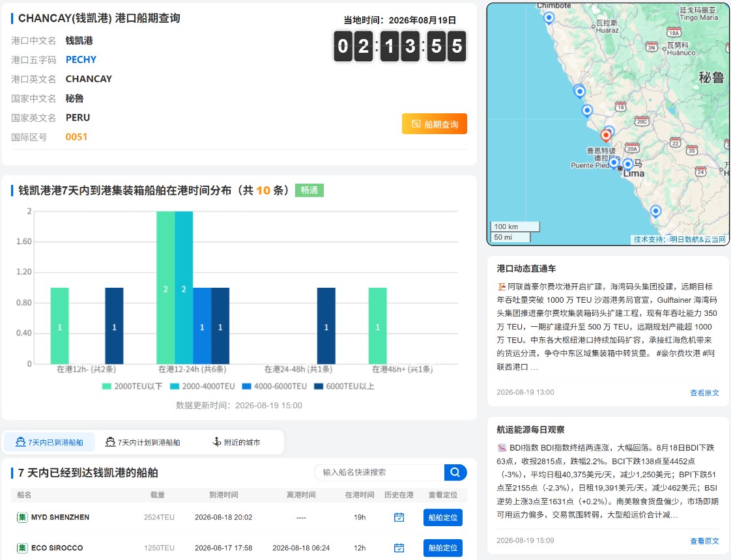
Task: Click the blue map marker near Chimbote
Action: coord(549,18)
